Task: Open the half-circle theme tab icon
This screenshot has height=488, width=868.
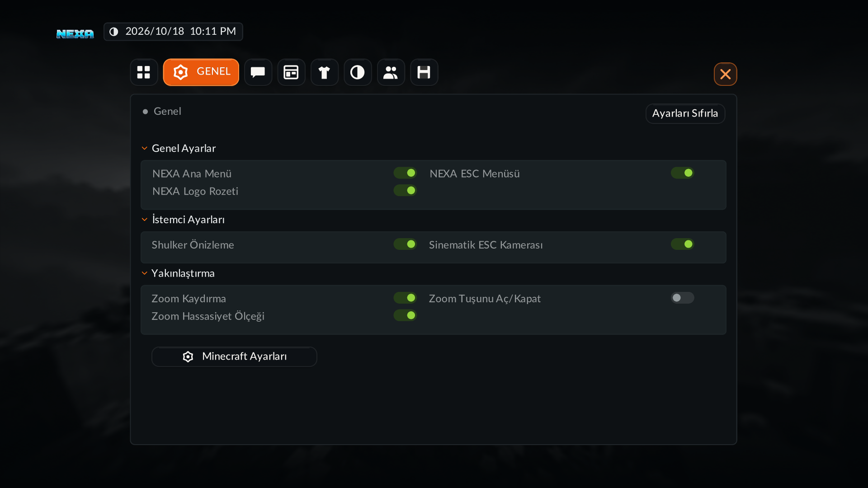Action: pos(358,72)
